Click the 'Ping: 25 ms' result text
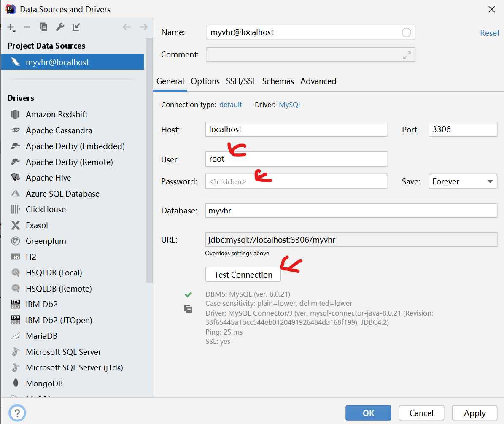Viewport: 504px width, 424px height. click(x=224, y=332)
